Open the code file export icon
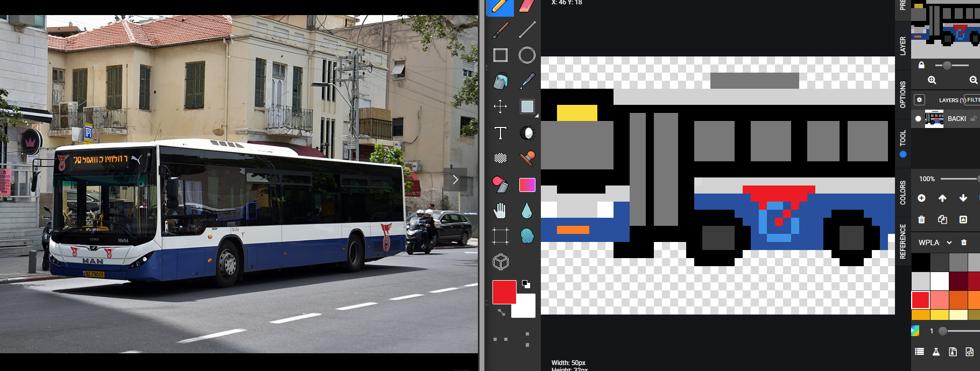The height and width of the screenshot is (371, 980). pos(969,352)
